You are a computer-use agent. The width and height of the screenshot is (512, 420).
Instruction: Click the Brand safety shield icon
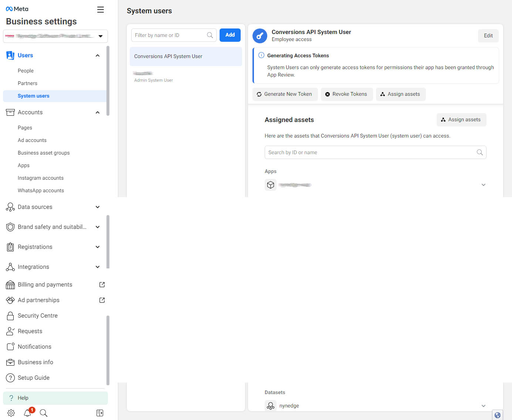coord(10,227)
